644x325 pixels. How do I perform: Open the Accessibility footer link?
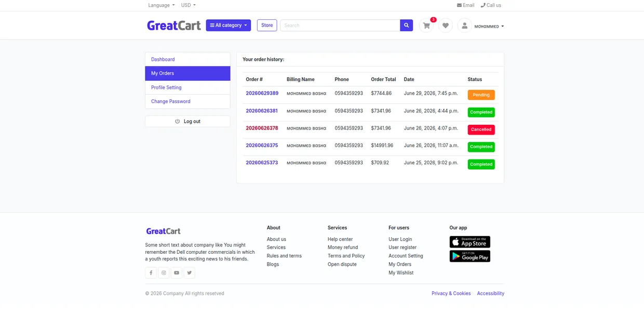tap(491, 293)
